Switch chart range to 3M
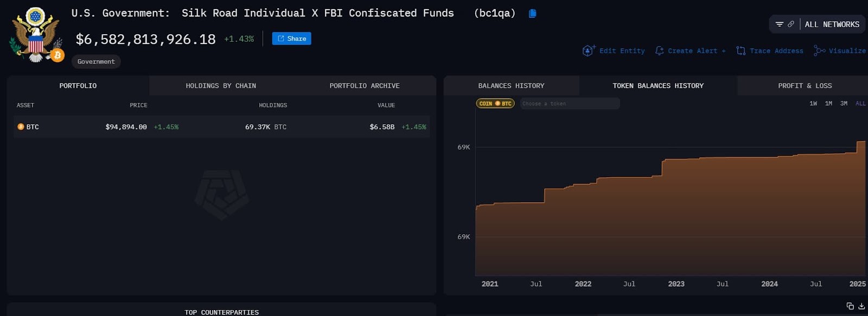 click(x=844, y=104)
